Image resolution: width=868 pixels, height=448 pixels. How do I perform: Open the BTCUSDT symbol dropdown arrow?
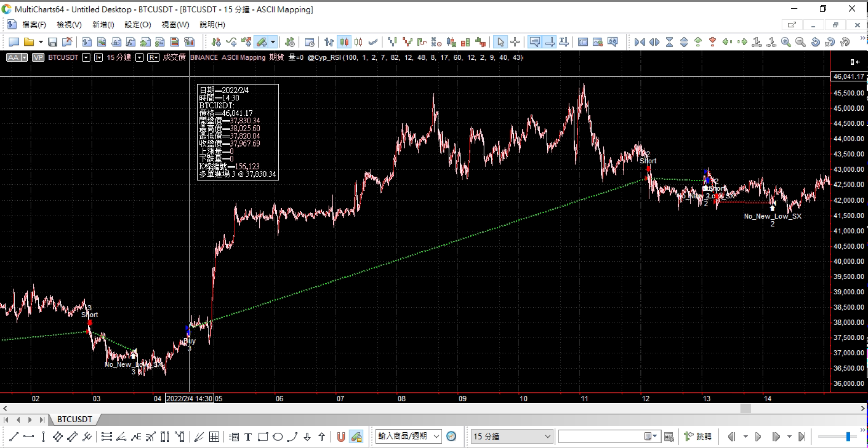pos(86,57)
